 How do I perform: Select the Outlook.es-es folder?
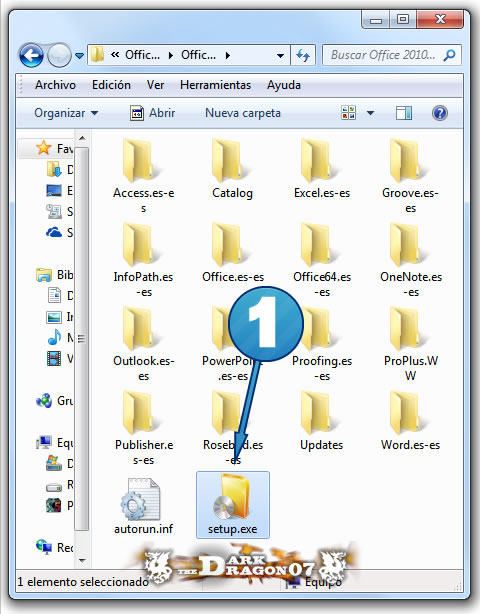143,344
